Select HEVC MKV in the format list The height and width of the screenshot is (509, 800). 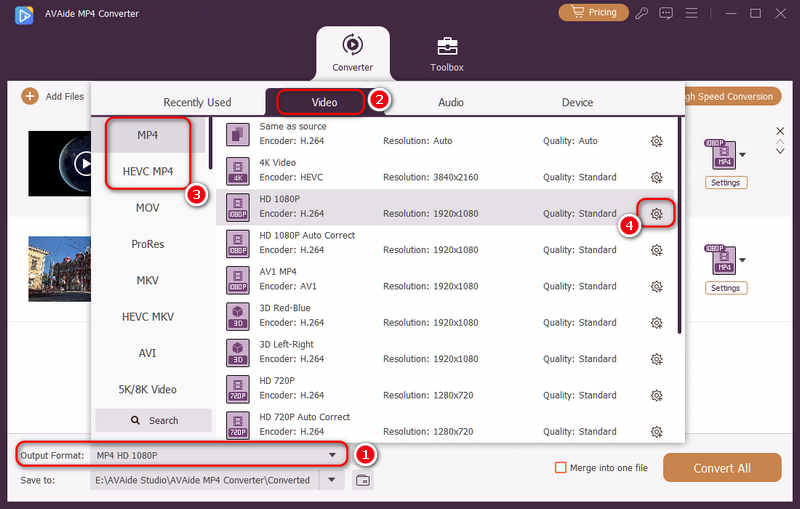coord(147,317)
